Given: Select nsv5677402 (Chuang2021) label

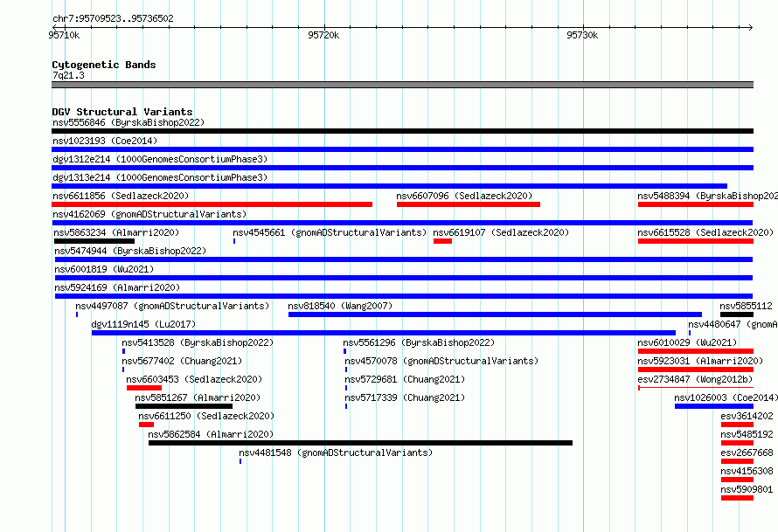Looking at the screenshot, I should tap(182, 361).
